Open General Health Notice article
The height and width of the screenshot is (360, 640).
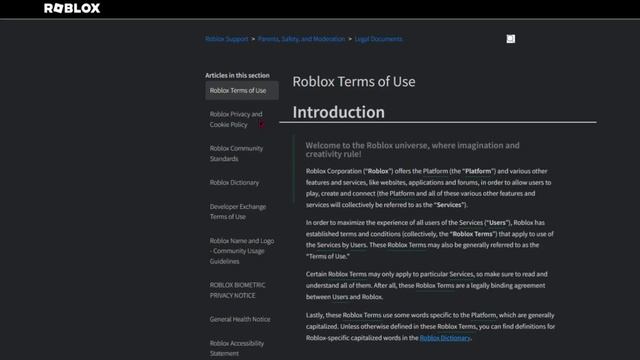[x=240, y=319]
